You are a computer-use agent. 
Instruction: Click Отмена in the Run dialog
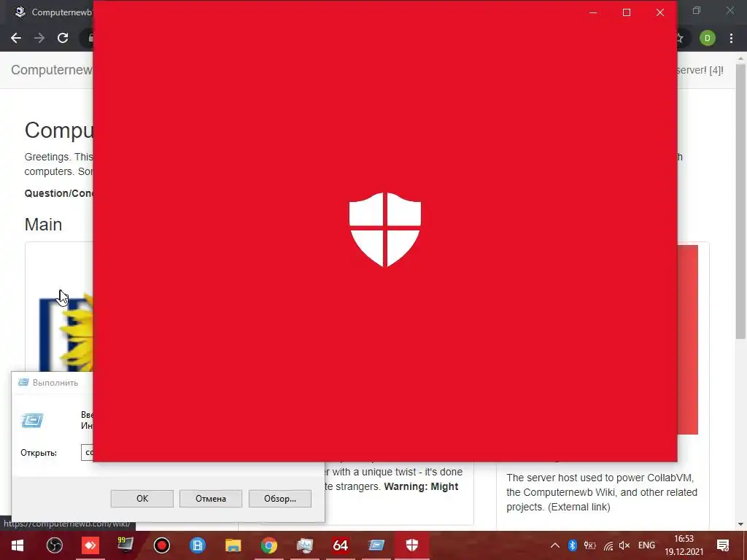coord(211,499)
